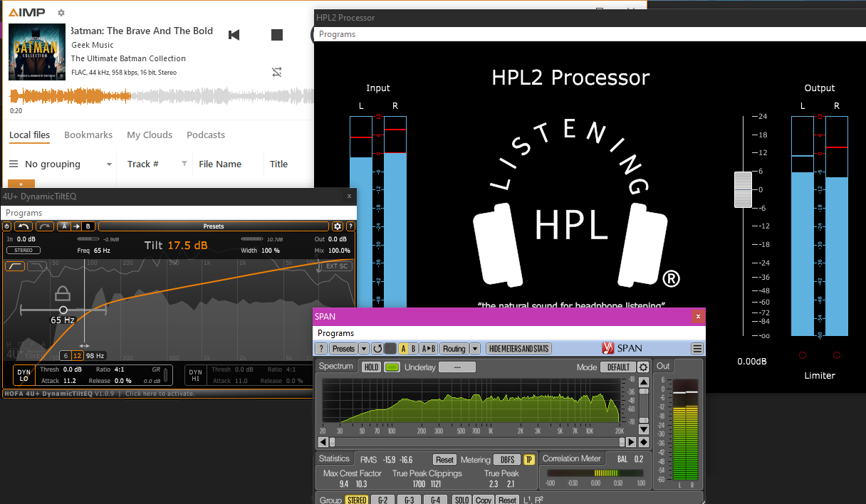Screen dimensions: 866x504
Task: Open SPAN help question mark button
Action: coord(321,349)
